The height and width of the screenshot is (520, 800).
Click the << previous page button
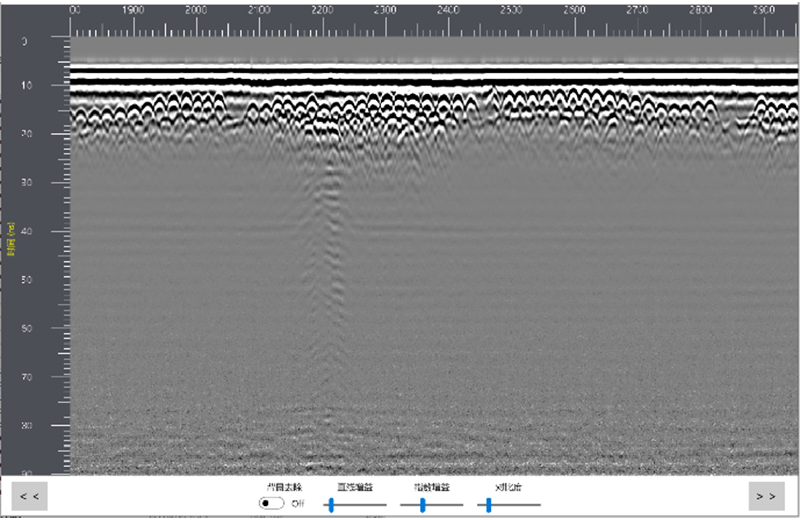pyautogui.click(x=29, y=496)
